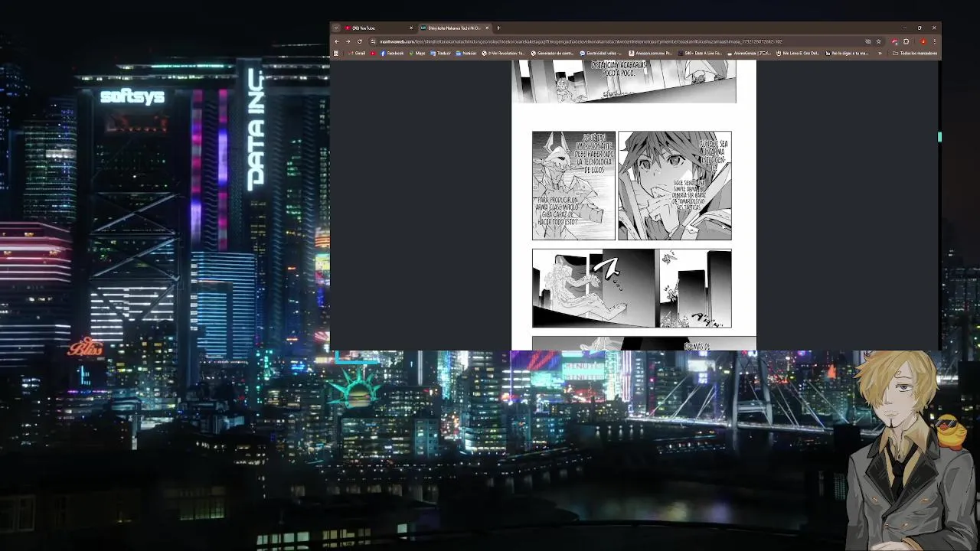Image resolution: width=980 pixels, height=551 pixels.
Task: Close the manga reader tab
Action: point(487,28)
